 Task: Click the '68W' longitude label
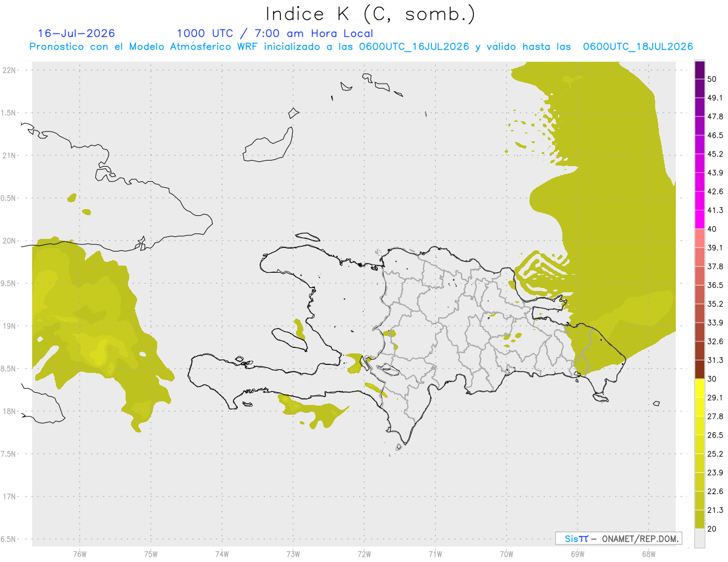(648, 554)
